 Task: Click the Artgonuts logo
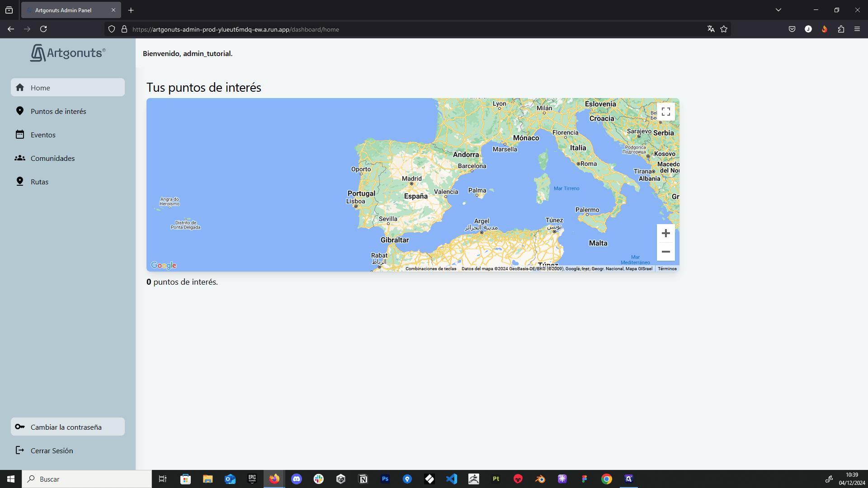pos(68,53)
